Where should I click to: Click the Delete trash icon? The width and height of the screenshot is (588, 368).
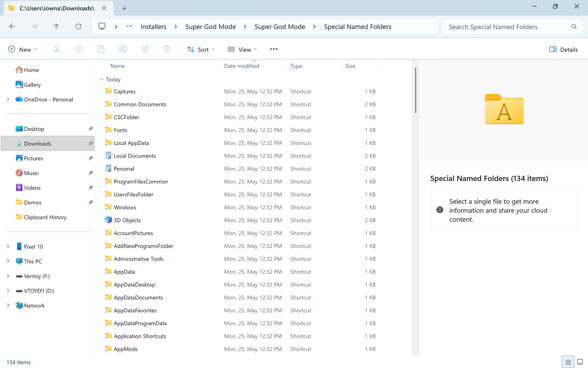coord(167,49)
